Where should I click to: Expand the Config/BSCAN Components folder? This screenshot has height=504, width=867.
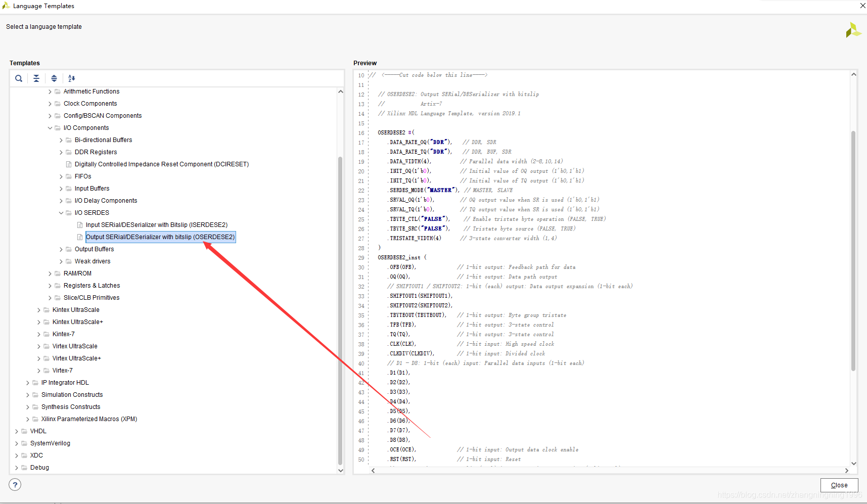[x=50, y=116]
